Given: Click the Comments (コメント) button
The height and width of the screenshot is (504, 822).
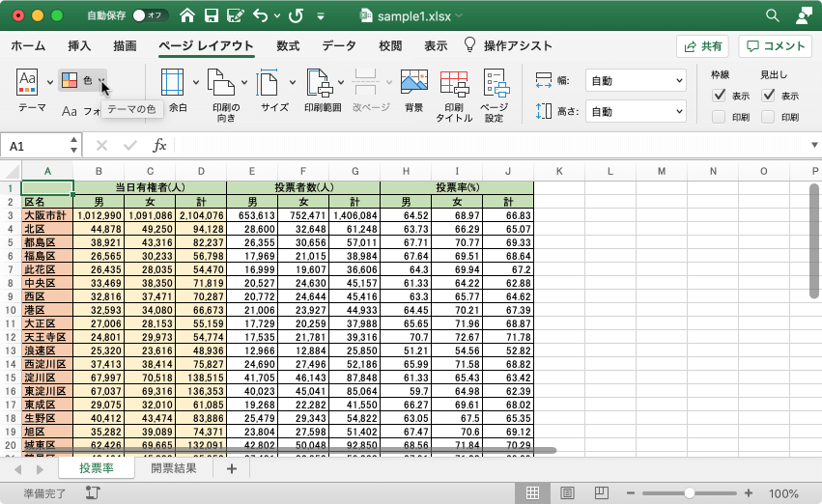Looking at the screenshot, I should (776, 46).
